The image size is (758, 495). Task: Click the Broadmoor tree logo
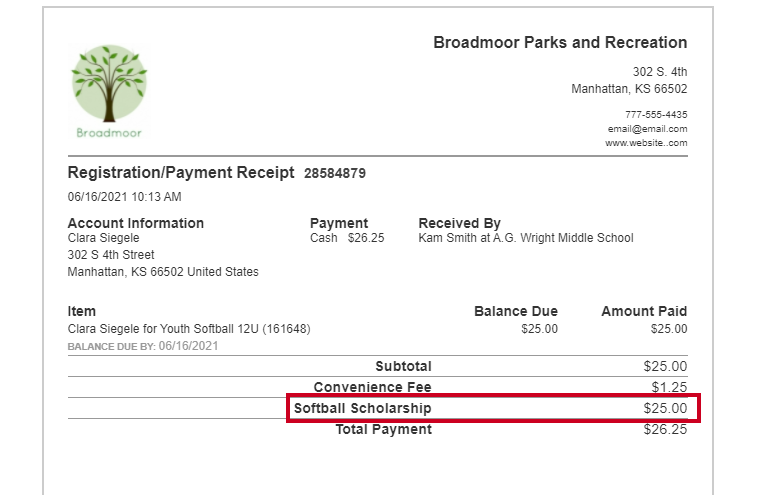point(109,91)
